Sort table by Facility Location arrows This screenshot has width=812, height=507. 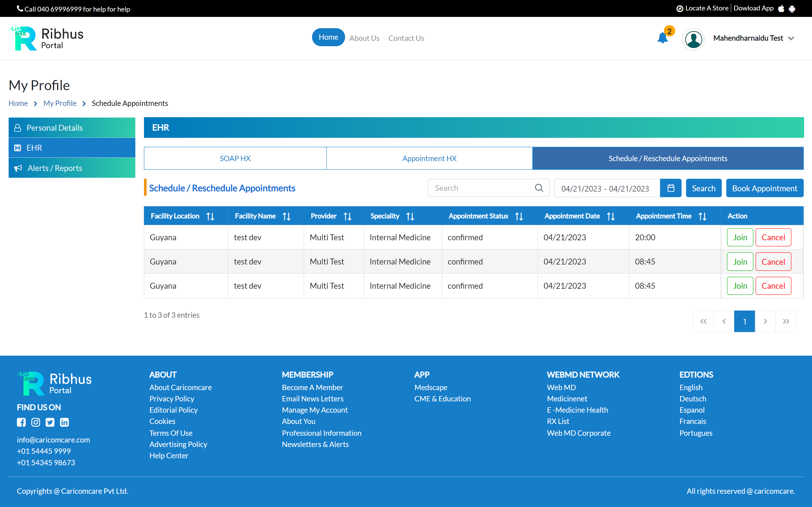210,216
